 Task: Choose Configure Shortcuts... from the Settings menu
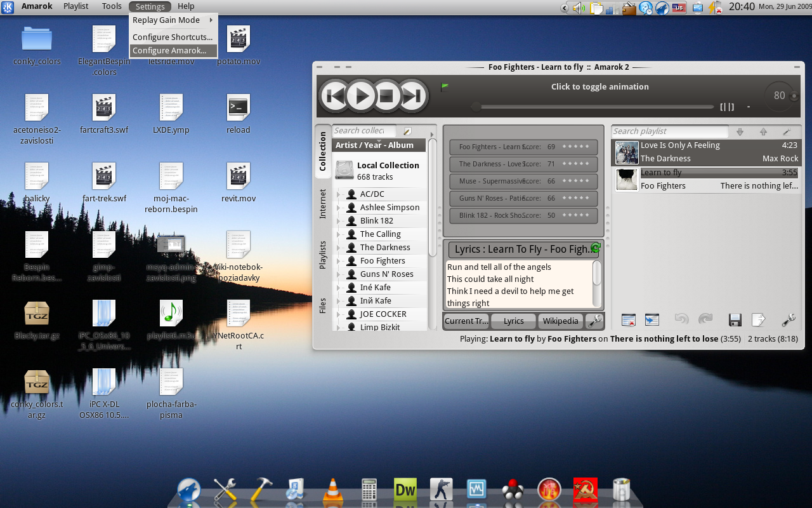[173, 37]
